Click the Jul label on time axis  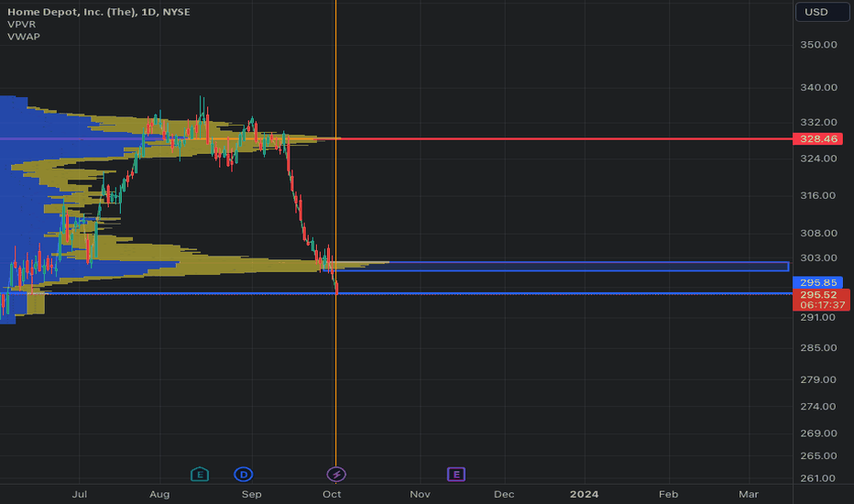coord(80,494)
